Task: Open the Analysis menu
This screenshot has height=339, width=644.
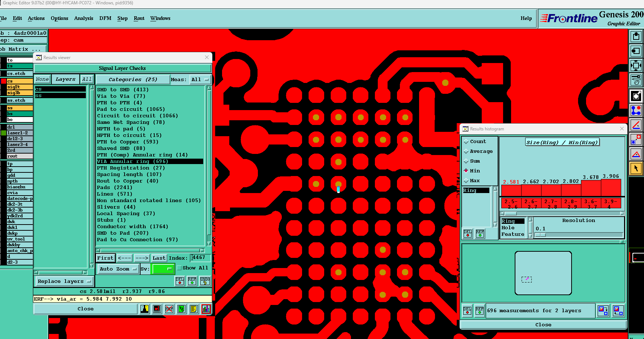Action: (x=84, y=18)
